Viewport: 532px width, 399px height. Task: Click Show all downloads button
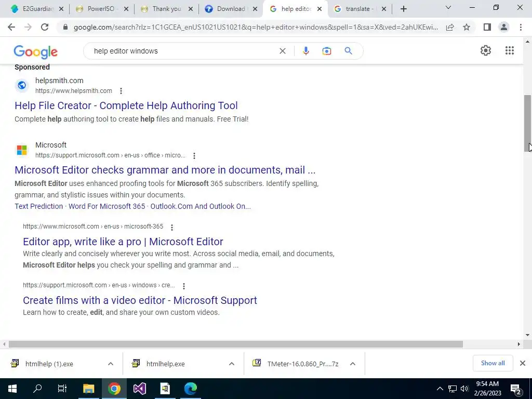(493, 363)
